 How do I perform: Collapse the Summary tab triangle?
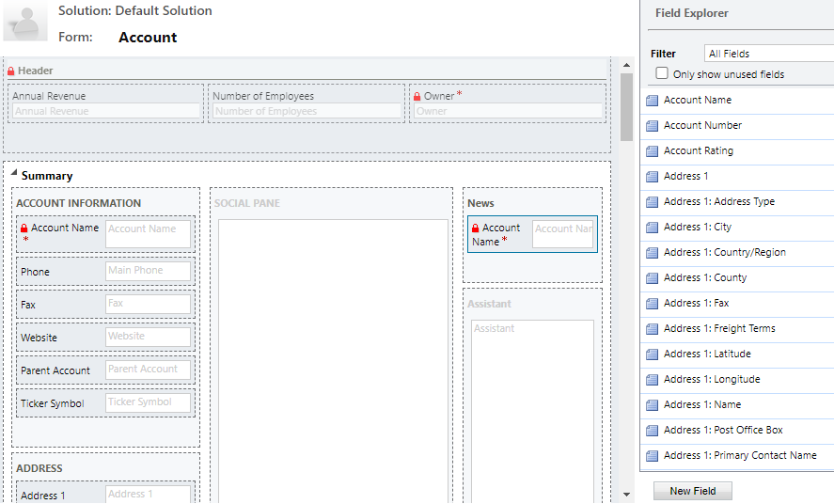(x=14, y=173)
